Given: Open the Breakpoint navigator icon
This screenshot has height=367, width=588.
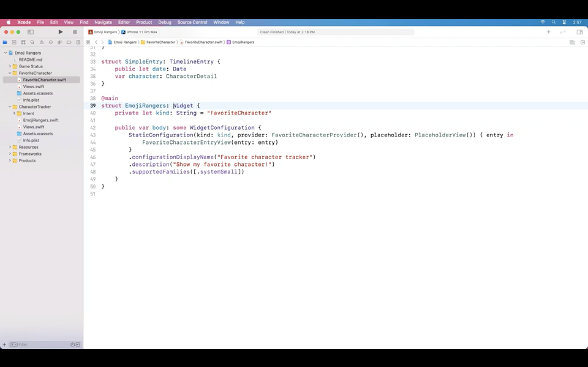Looking at the screenshot, I should (69, 42).
